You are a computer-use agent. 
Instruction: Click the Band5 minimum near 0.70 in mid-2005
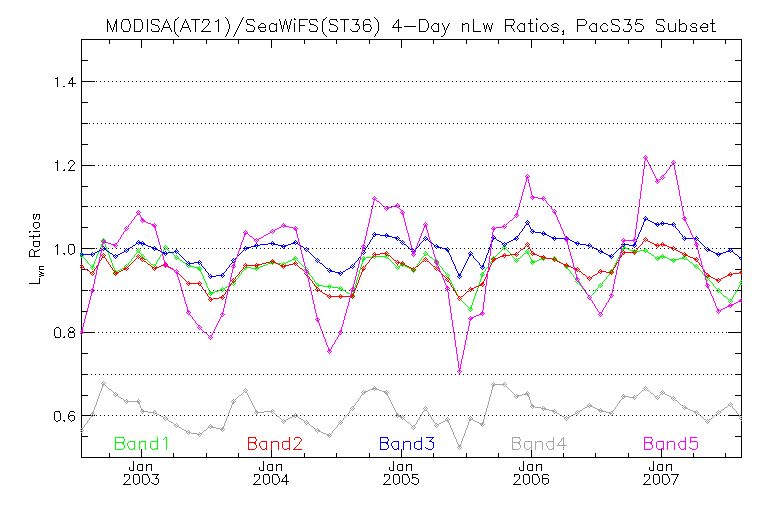click(459, 372)
